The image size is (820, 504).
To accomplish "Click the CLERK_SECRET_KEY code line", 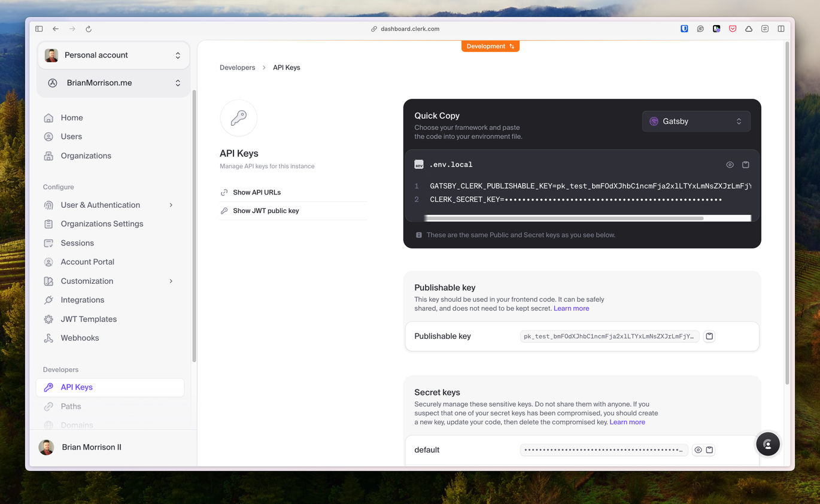I will point(576,199).
